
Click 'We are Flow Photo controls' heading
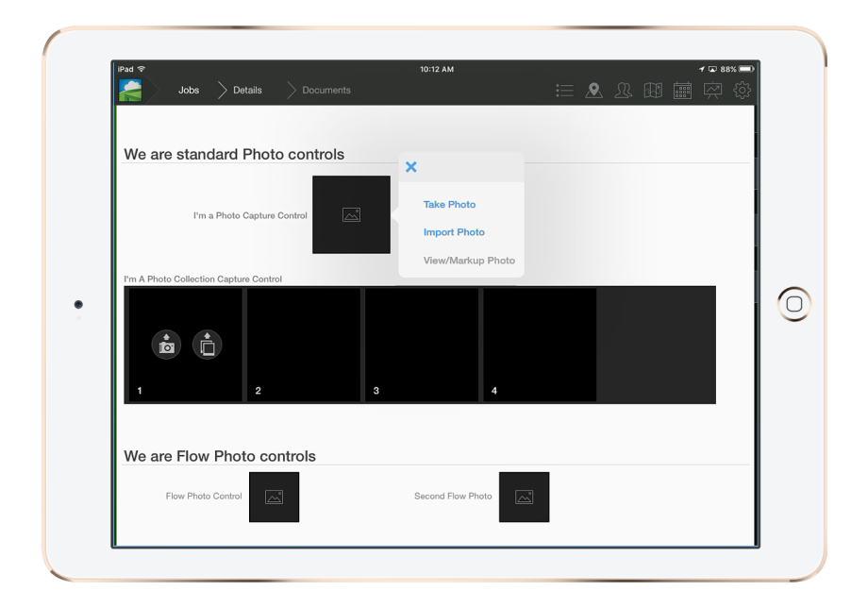(220, 456)
